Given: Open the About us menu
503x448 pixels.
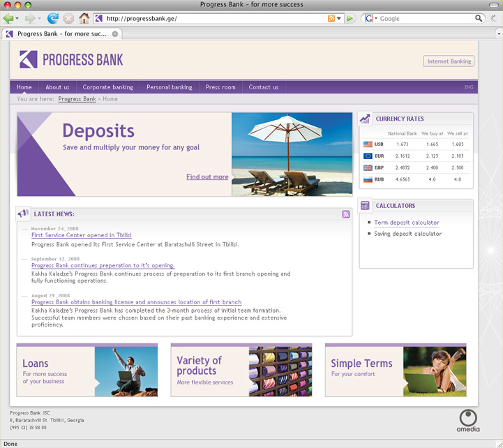Looking at the screenshot, I should [57, 87].
